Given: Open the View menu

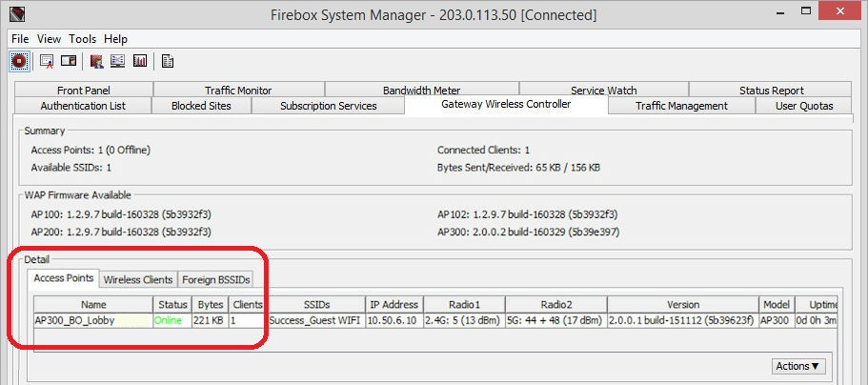Looking at the screenshot, I should [49, 39].
